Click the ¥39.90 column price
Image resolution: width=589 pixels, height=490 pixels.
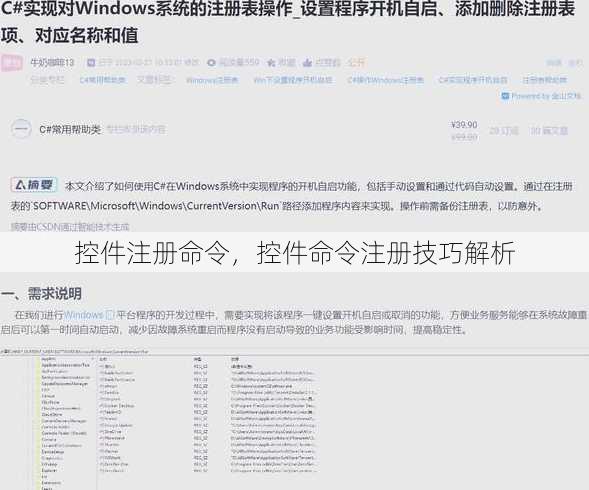pos(464,125)
